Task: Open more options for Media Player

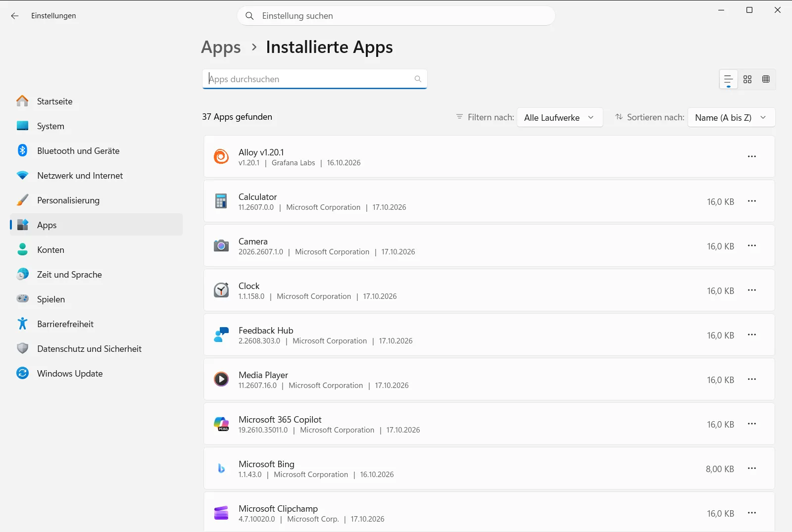Action: click(x=752, y=379)
